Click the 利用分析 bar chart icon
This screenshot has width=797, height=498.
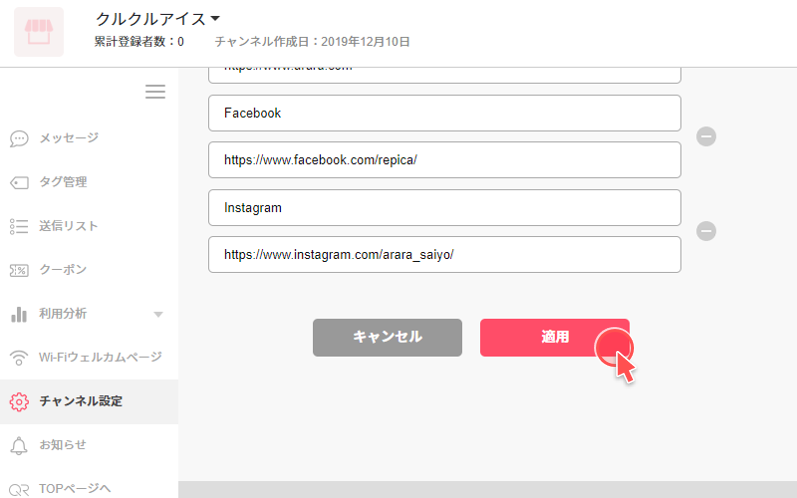19,314
